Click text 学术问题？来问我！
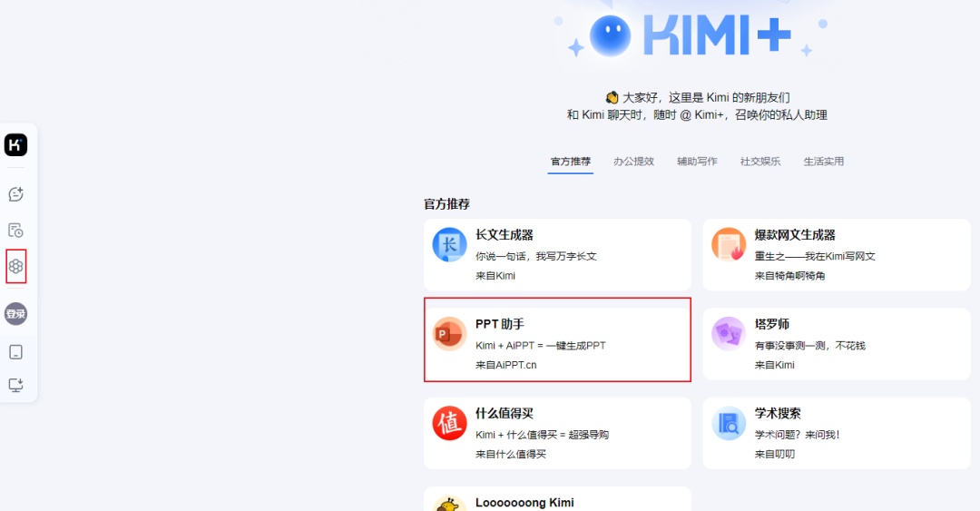 coord(797,435)
